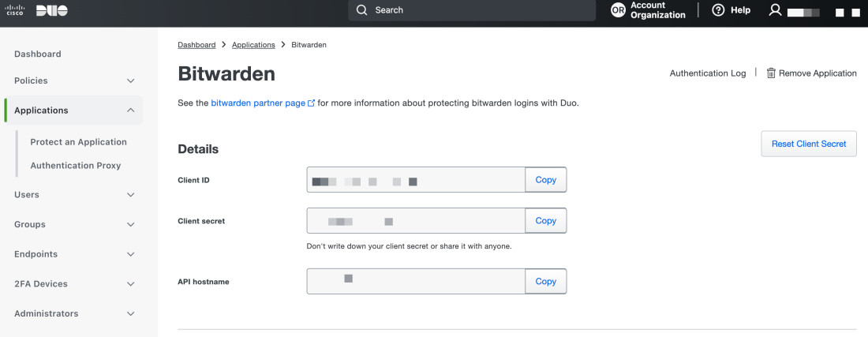Open the bitwarden partner page link
The width and height of the screenshot is (868, 337).
[257, 103]
